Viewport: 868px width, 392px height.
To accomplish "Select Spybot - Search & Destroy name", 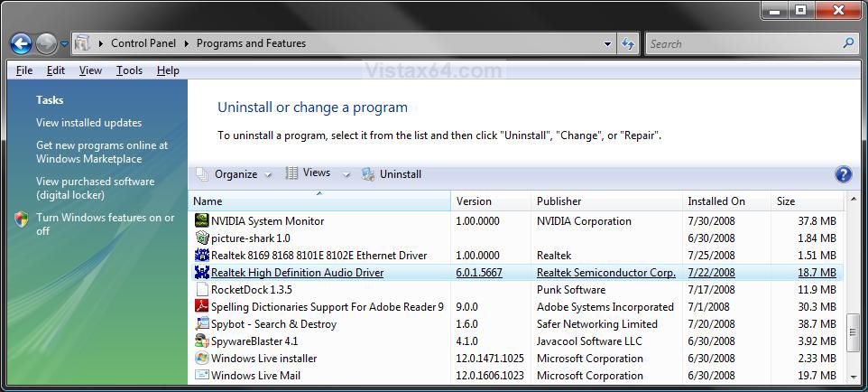I will coord(273,323).
